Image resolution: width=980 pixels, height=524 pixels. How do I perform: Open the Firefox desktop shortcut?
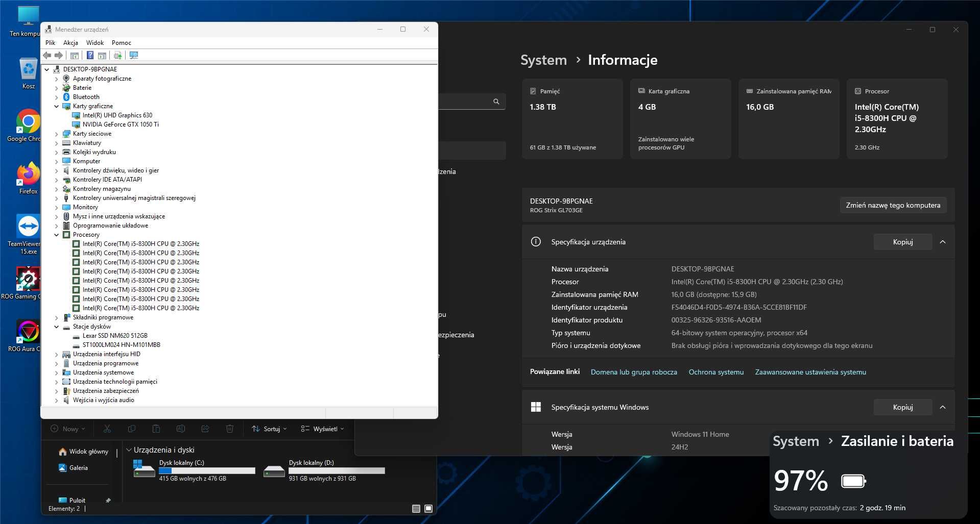28,178
